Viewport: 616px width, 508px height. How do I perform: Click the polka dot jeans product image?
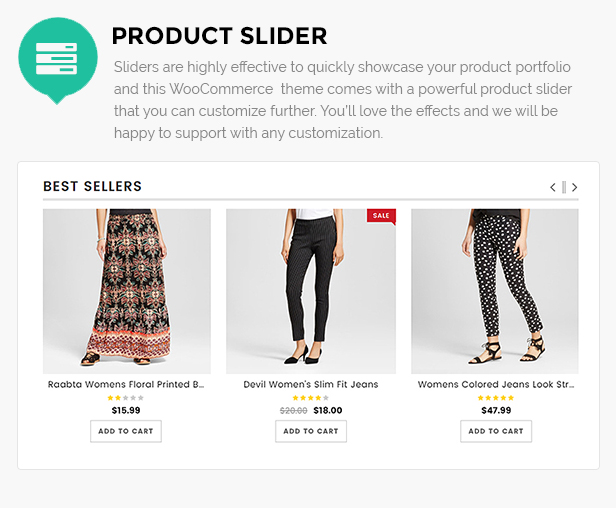tap(495, 291)
